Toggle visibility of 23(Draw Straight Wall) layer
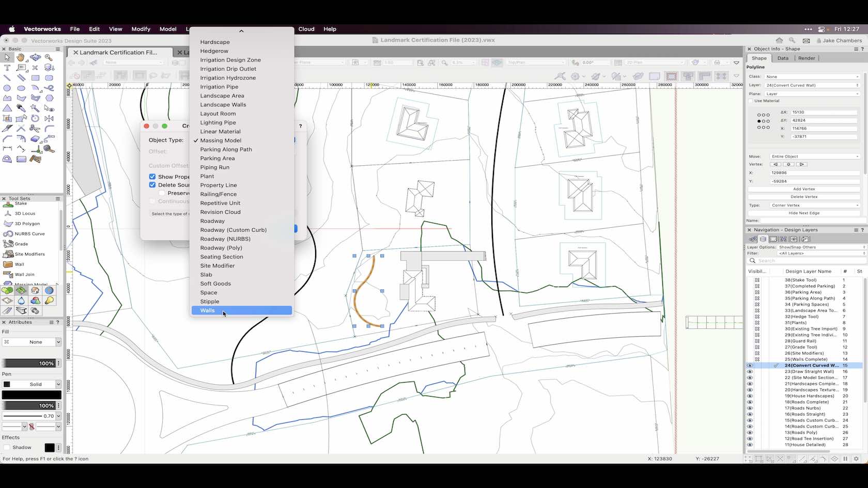The image size is (868, 488). coord(750,372)
